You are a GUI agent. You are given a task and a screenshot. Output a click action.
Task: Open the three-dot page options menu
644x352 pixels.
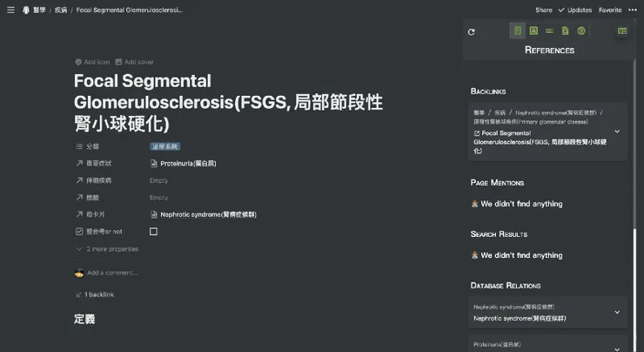coord(633,10)
